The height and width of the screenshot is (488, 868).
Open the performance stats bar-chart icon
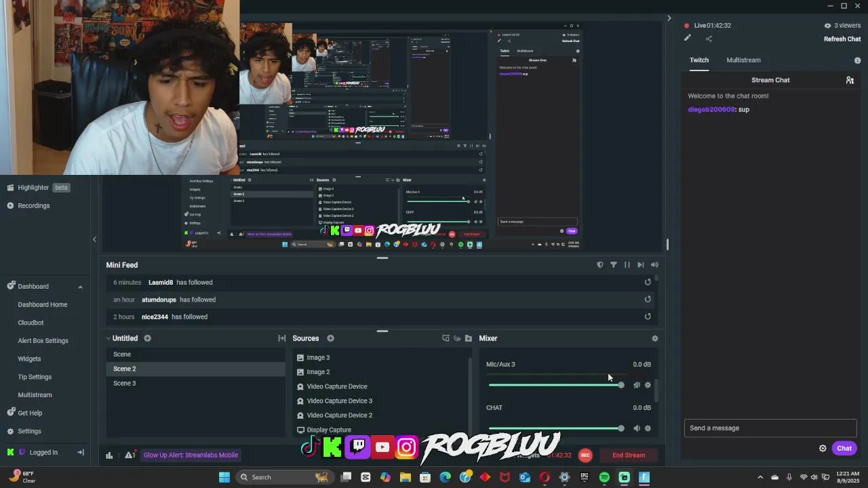coord(109,455)
